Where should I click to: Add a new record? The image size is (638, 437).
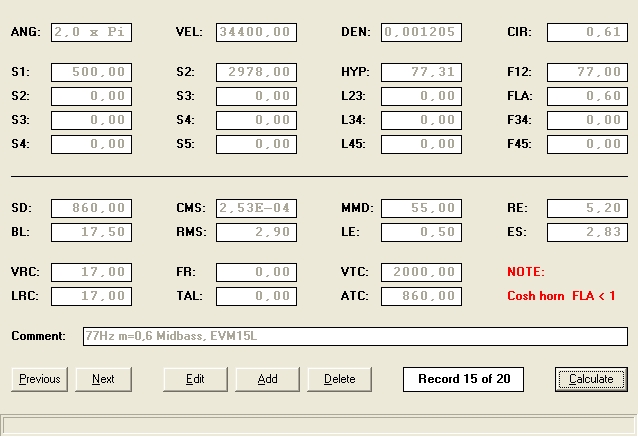pos(267,379)
